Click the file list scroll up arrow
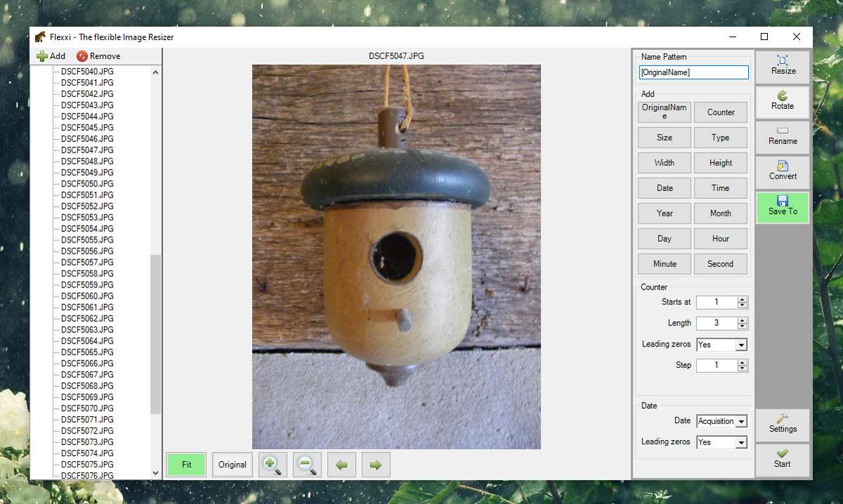The image size is (843, 504). pos(155,72)
